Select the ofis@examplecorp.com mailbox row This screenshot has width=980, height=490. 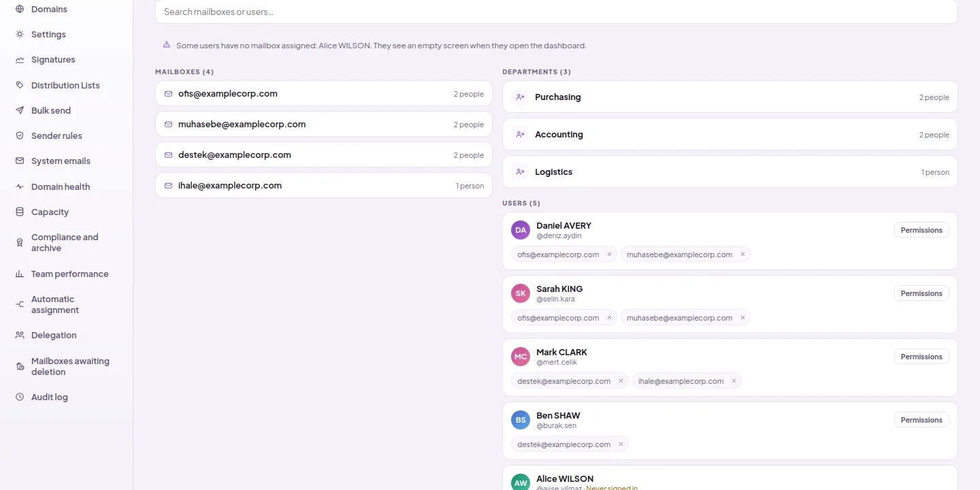(x=324, y=94)
